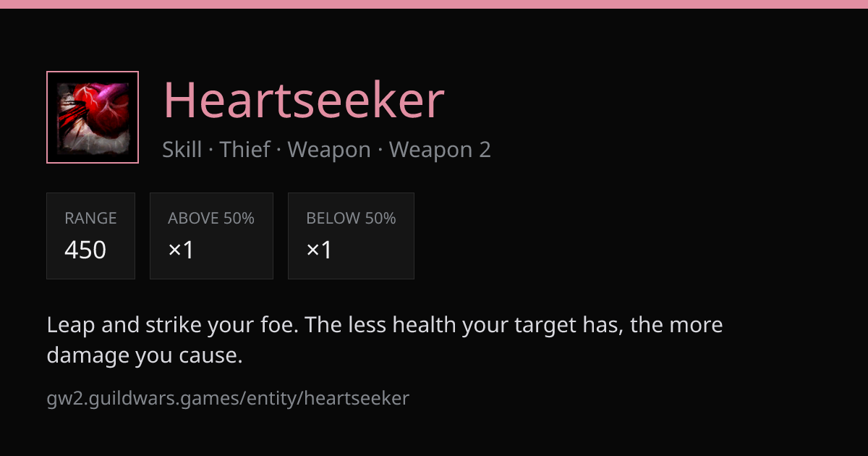
Task: Select the Above 50% stat card
Action: [x=211, y=236]
